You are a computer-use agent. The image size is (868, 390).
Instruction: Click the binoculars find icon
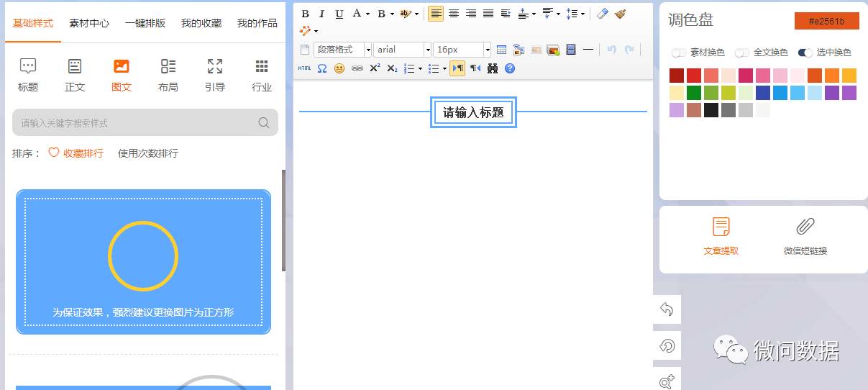coord(493,68)
